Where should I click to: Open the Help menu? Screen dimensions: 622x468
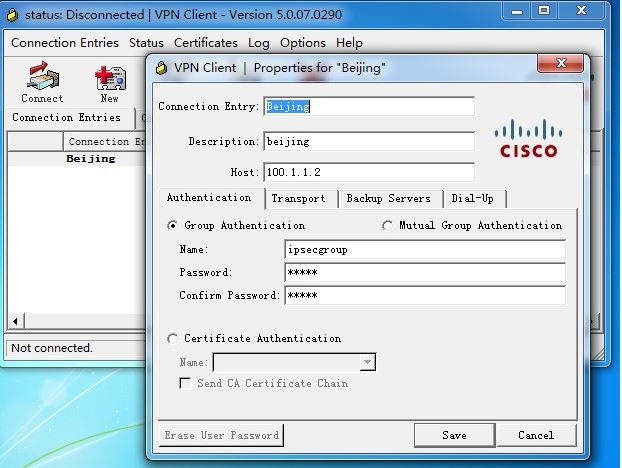pos(349,43)
